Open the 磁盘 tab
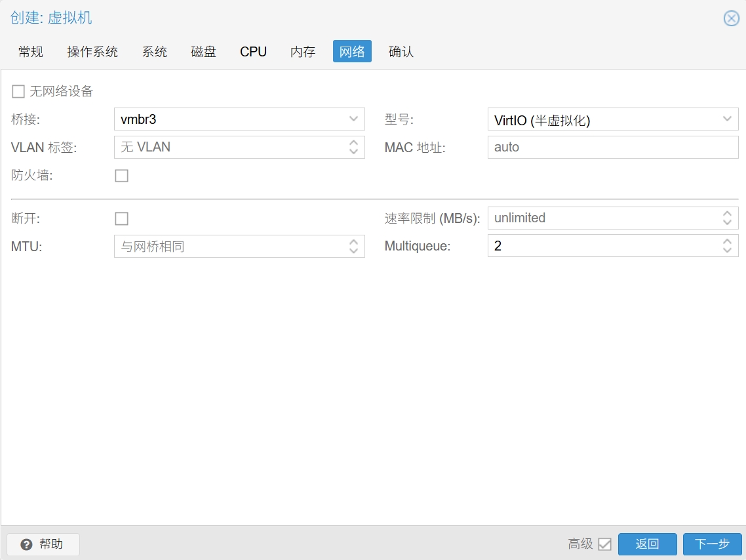 [x=204, y=51]
